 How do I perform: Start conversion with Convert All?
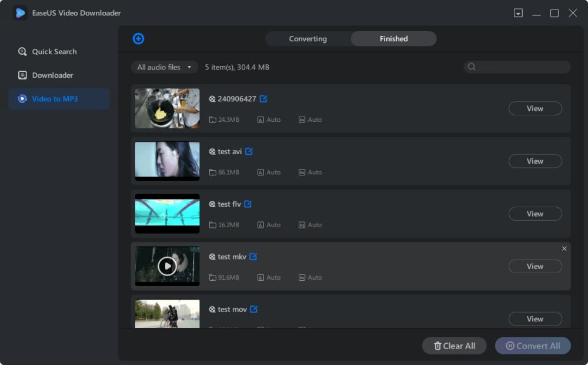533,346
